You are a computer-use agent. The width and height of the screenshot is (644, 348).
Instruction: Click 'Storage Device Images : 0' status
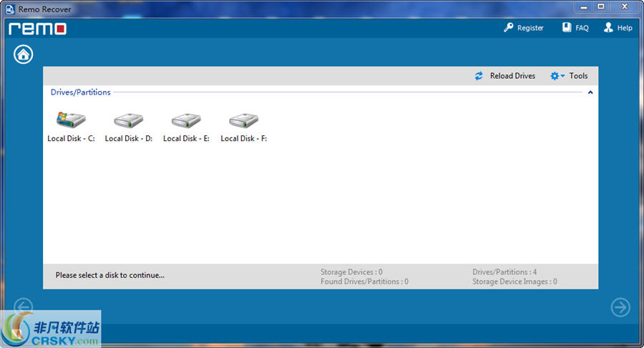[x=514, y=281]
